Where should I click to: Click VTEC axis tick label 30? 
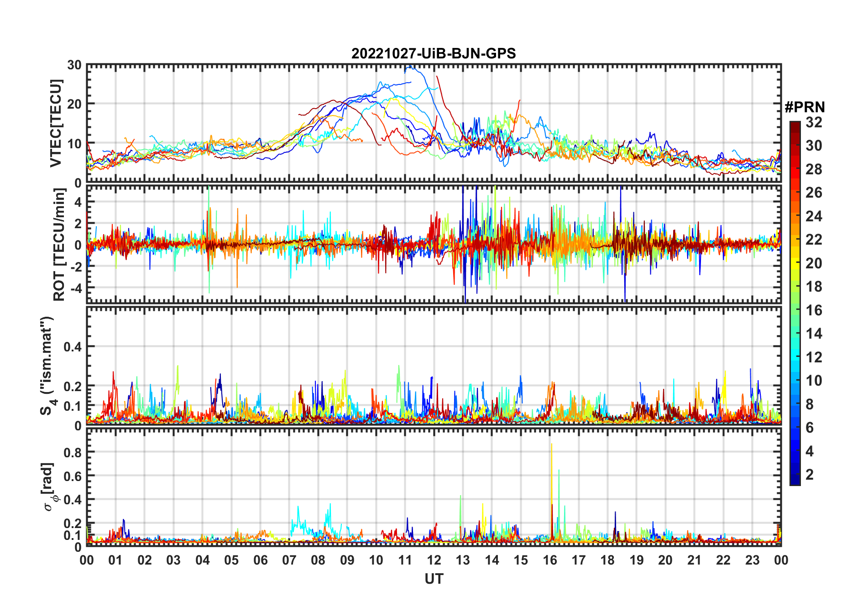(74, 65)
